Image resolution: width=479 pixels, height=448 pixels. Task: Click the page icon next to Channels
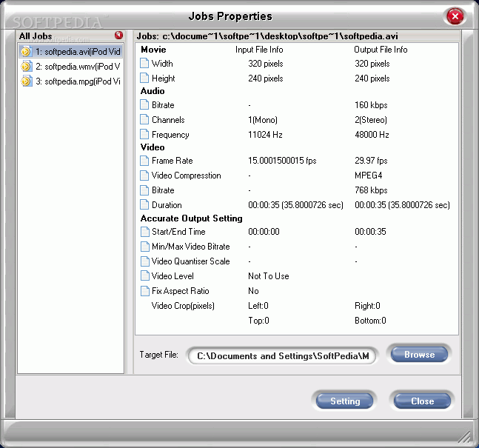tap(144, 119)
